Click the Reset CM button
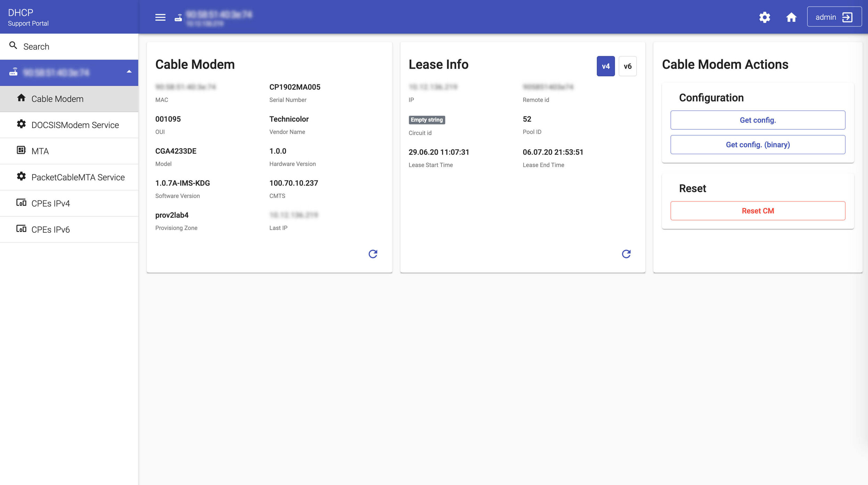The height and width of the screenshot is (485, 868). (x=758, y=211)
